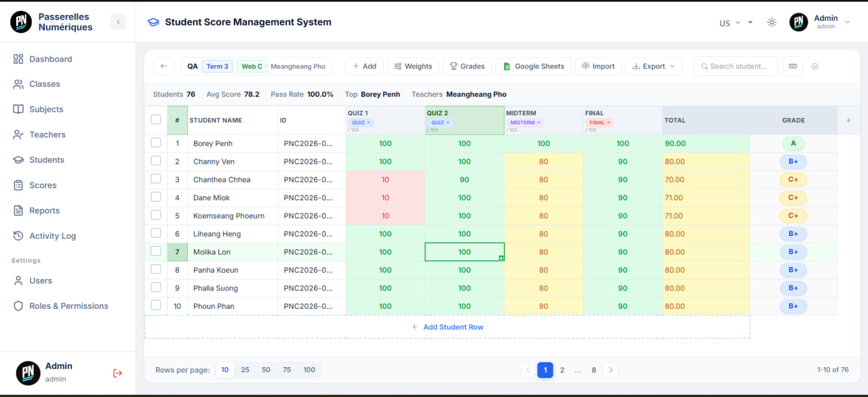Viewport: 868px width, 397px height.
Task: Add a new score column
Action: tap(363, 67)
